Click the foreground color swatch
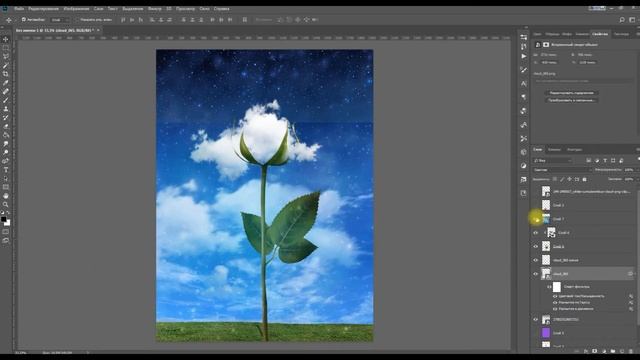Screen dimensions: 640x360 [4, 220]
